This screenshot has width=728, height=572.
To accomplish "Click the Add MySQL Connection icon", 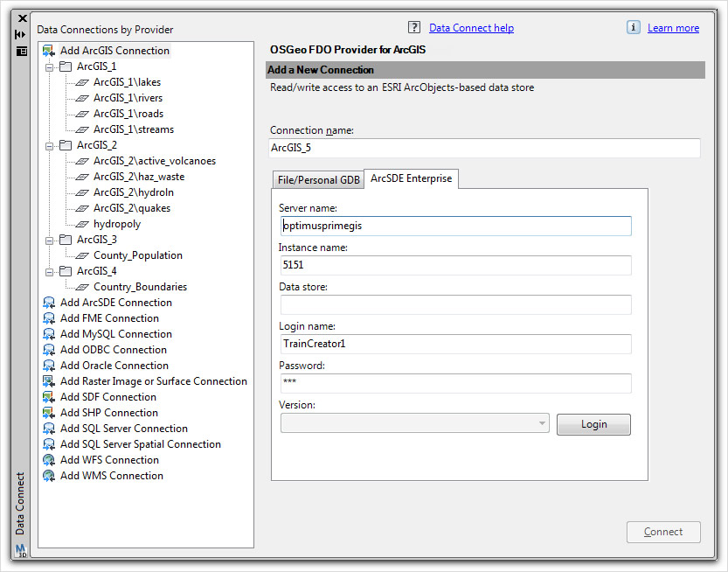I will click(49, 335).
